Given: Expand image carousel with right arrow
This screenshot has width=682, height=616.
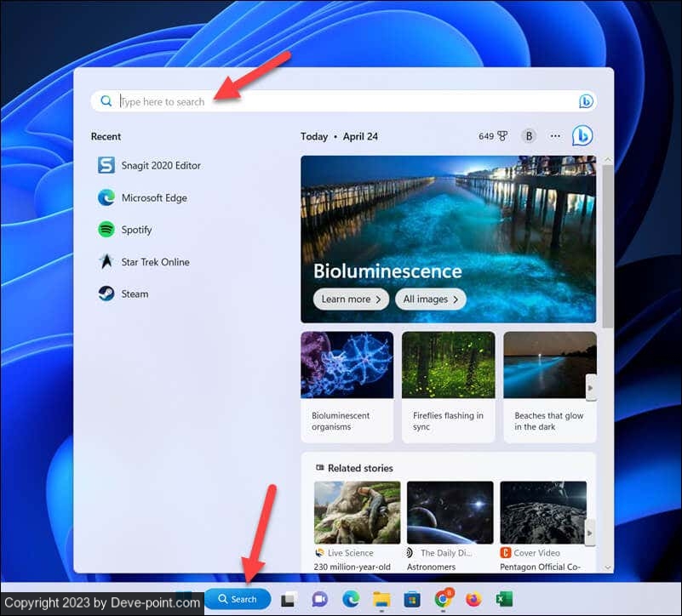Looking at the screenshot, I should pyautogui.click(x=591, y=388).
